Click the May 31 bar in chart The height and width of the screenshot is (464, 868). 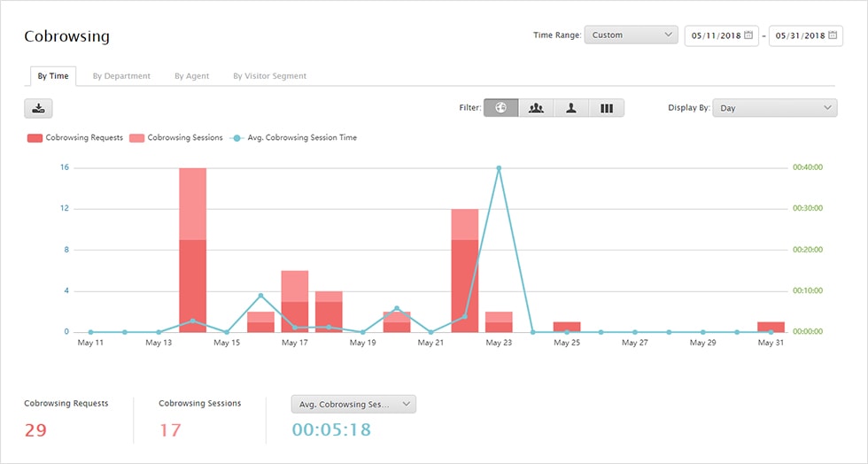[x=771, y=328]
